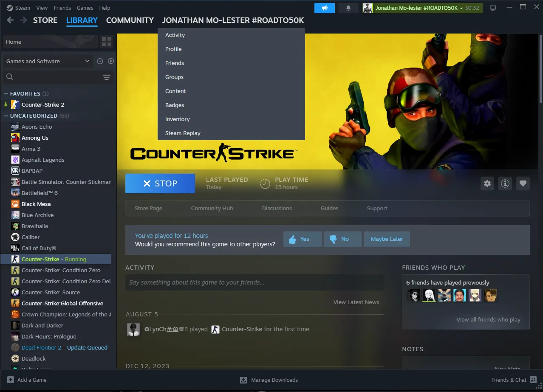The width and height of the screenshot is (543, 392).
Task: Click the Caliber game icon
Action: (x=15, y=237)
